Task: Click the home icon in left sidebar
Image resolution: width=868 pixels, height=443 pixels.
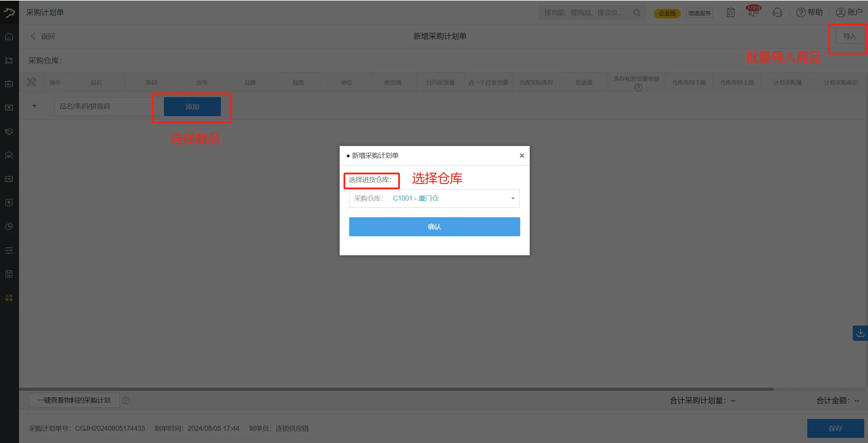Action: [9, 36]
